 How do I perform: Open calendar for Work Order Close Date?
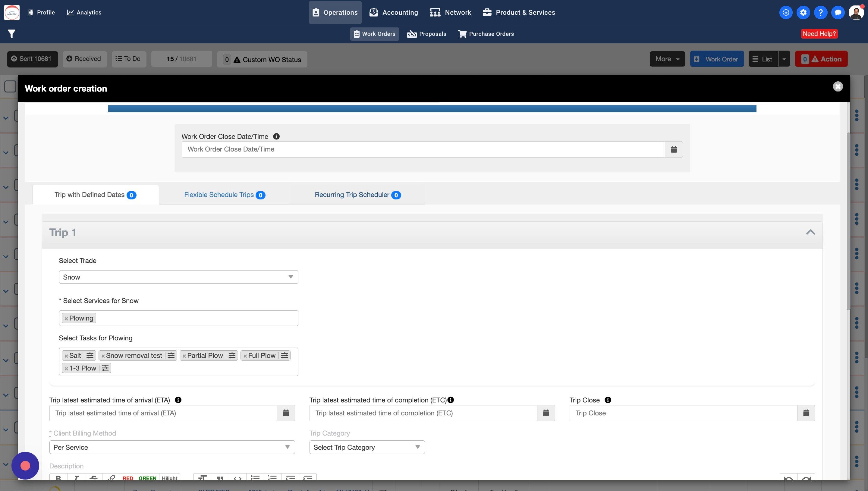(674, 149)
